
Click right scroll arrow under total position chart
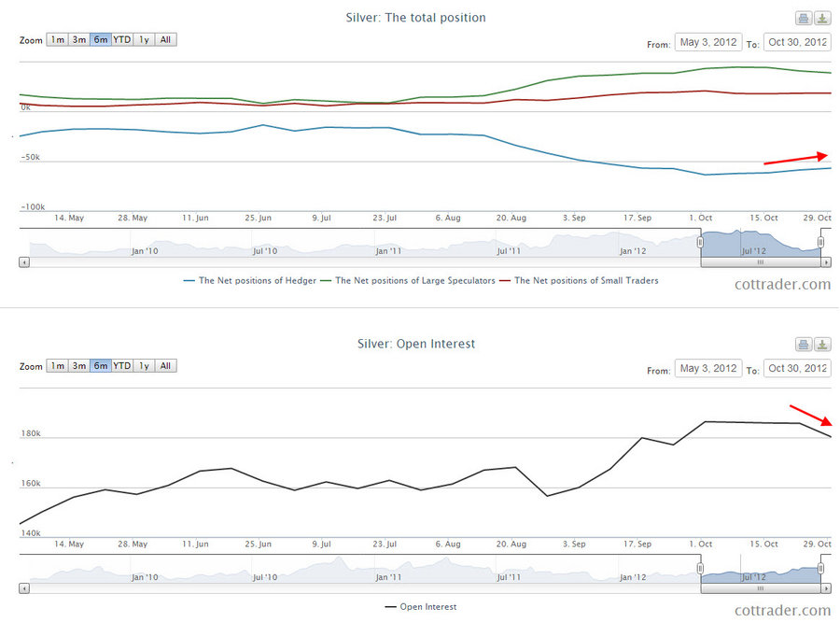point(825,263)
